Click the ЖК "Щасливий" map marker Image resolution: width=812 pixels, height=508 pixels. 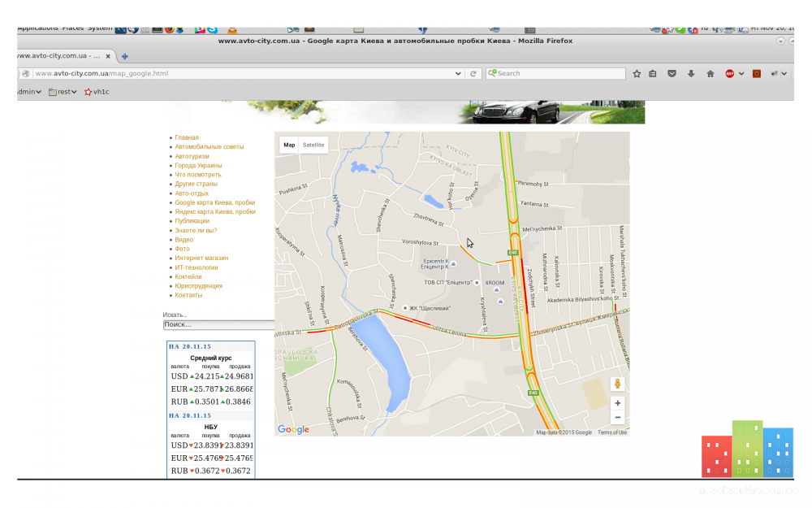(405, 308)
